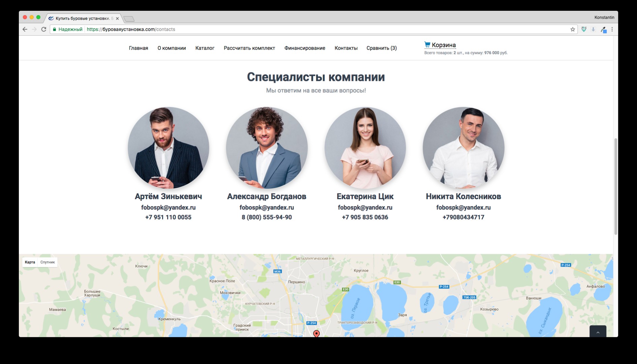This screenshot has width=637, height=364.
Task: Click scroll-to-top arrow button
Action: pyautogui.click(x=598, y=332)
